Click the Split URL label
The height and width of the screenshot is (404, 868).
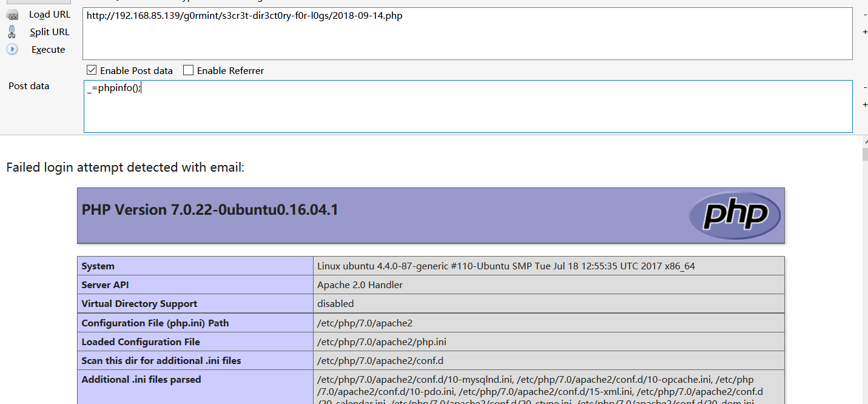(50, 32)
